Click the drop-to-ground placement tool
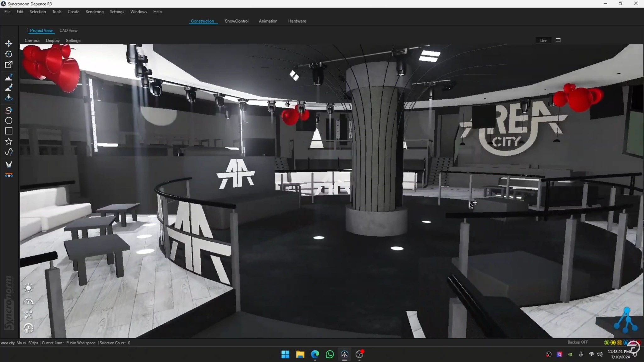 8,98
